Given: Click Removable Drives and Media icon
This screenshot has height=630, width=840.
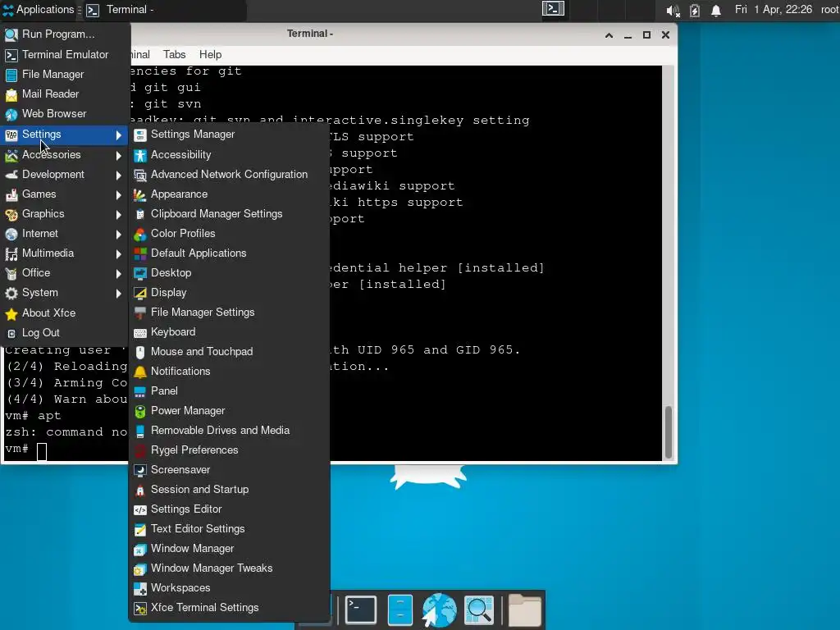Looking at the screenshot, I should tap(139, 431).
